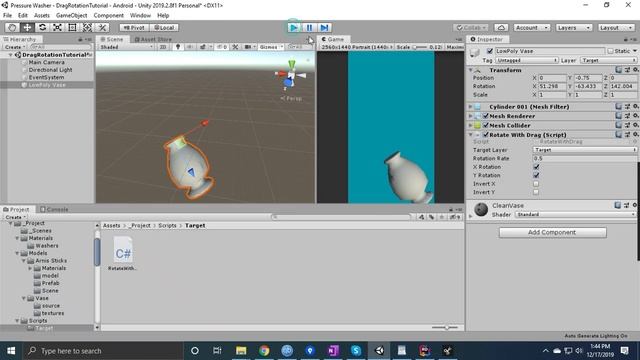Image resolution: width=640 pixels, height=360 pixels.
Task: Open the Layer dropdown in Inspector
Action: point(609,60)
